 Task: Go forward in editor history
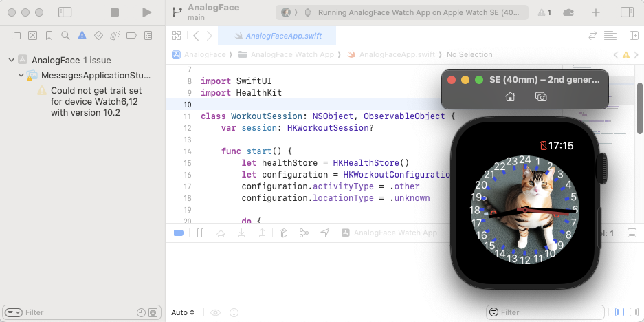[209, 36]
